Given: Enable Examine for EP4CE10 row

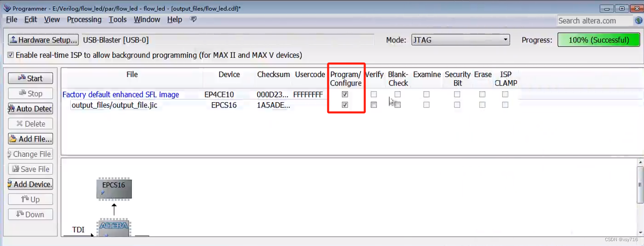Looking at the screenshot, I should (426, 94).
